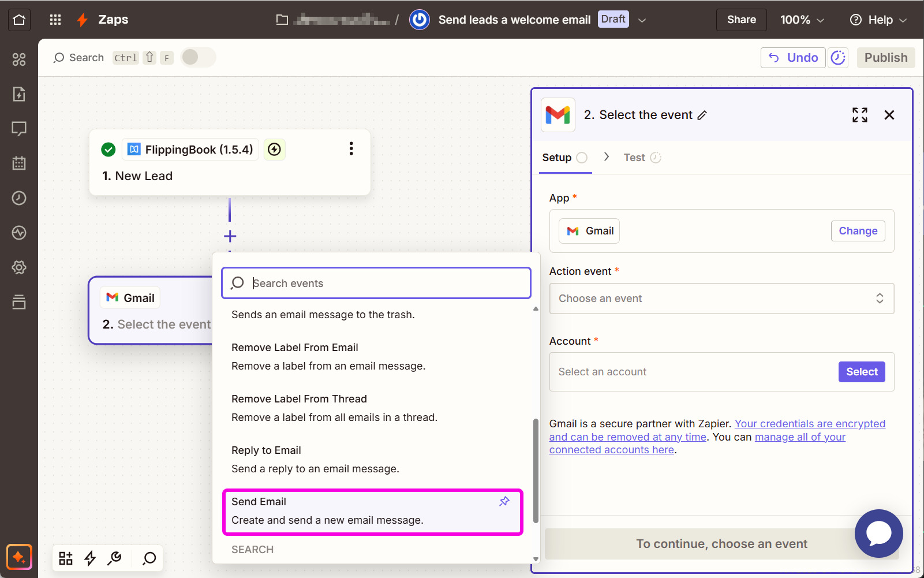Open the stacked layers sidebar icon
The image size is (924, 578).
point(19,302)
